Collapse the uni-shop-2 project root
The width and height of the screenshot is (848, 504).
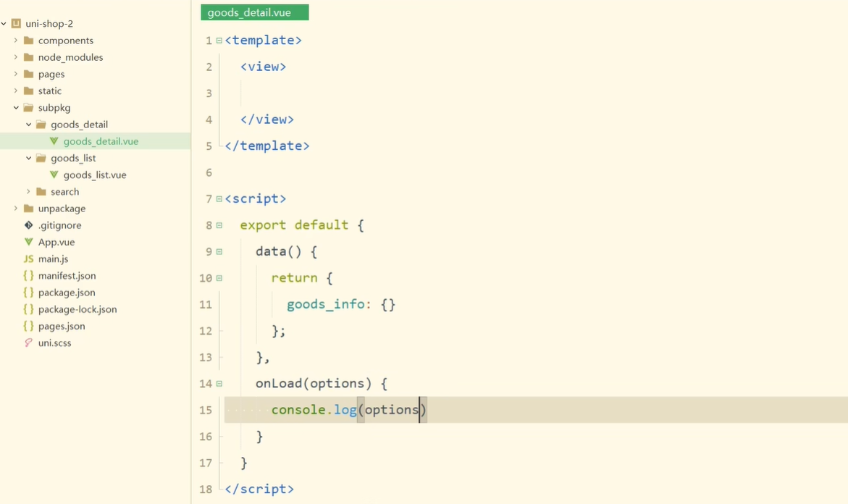(4, 23)
